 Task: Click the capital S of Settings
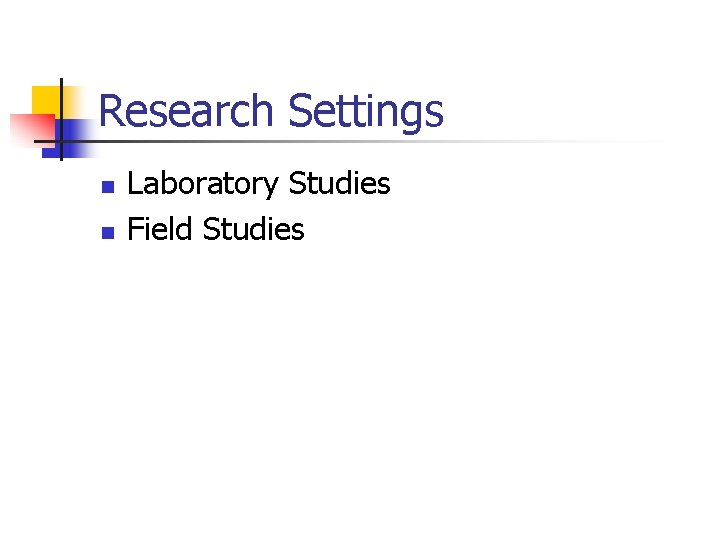pos(299,110)
